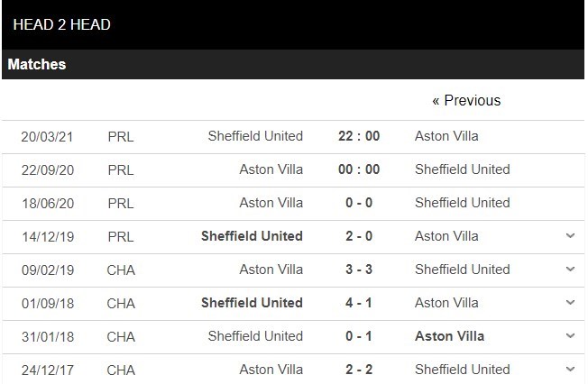Click the HEAD 2 HEAD title
This screenshot has width=588, height=384.
[x=62, y=24]
